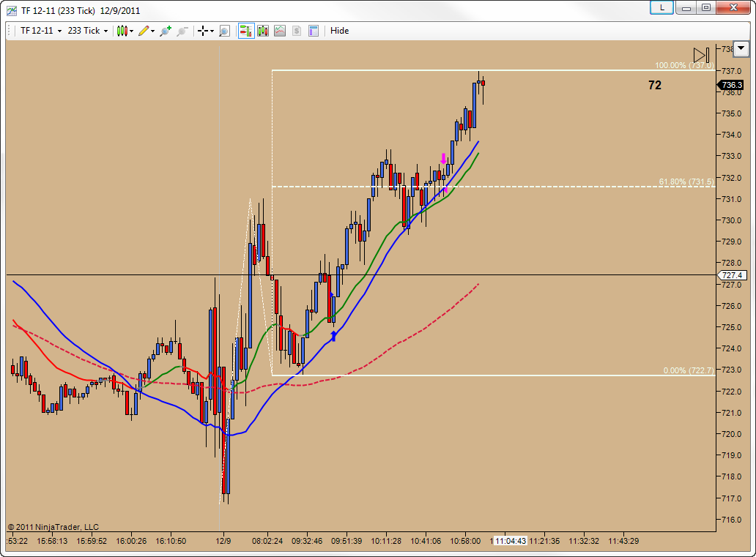756x557 pixels.
Task: Click the 12/9 date label on the time axis
Action: [223, 541]
